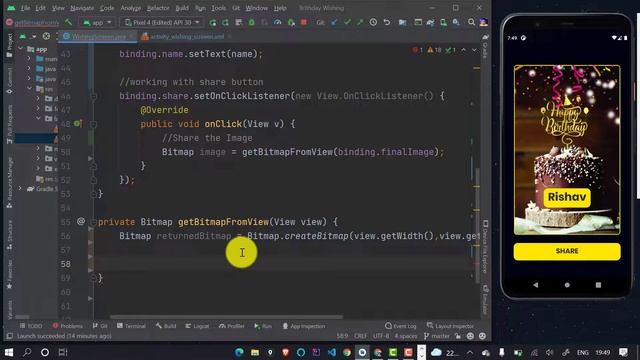
Task: Open the Event Log
Action: point(400,326)
